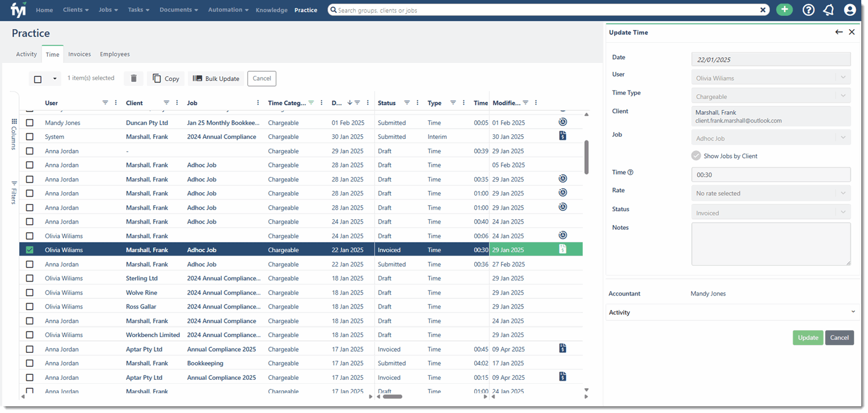Screen dimensions: 868x413
Task: Open Modified column filter icon
Action: [525, 103]
